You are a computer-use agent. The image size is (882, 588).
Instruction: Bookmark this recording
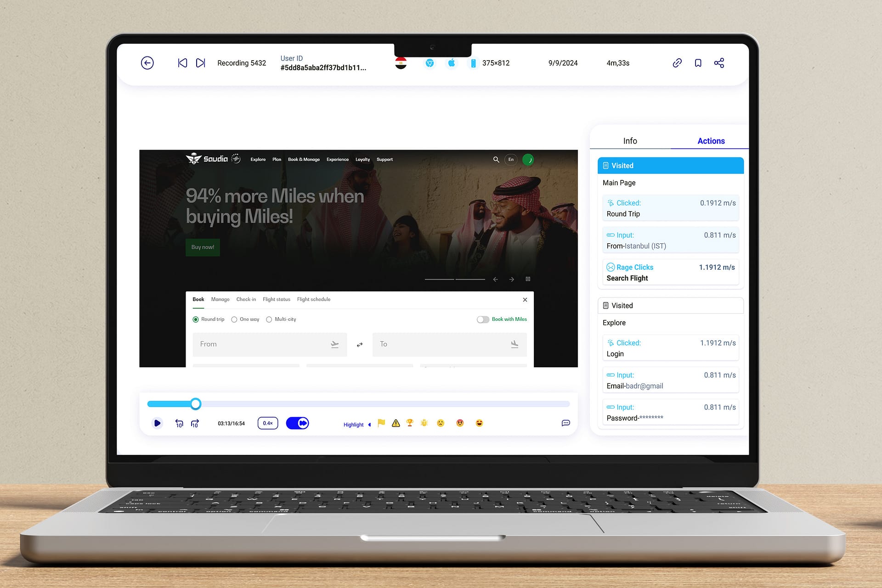698,63
